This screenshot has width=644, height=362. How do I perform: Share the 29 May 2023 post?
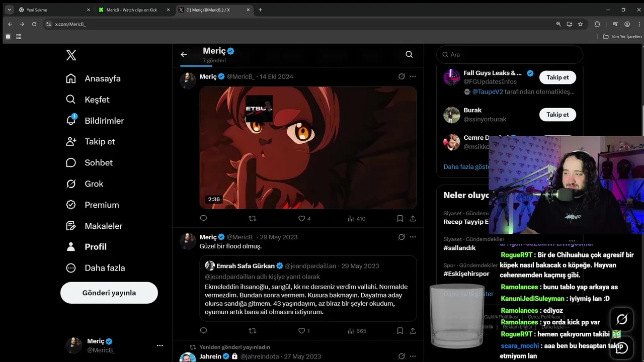pos(413,331)
